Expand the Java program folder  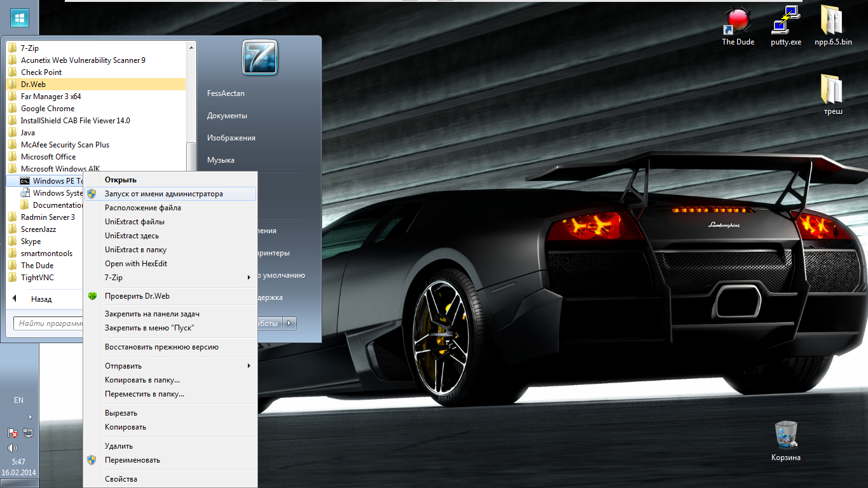(96, 132)
